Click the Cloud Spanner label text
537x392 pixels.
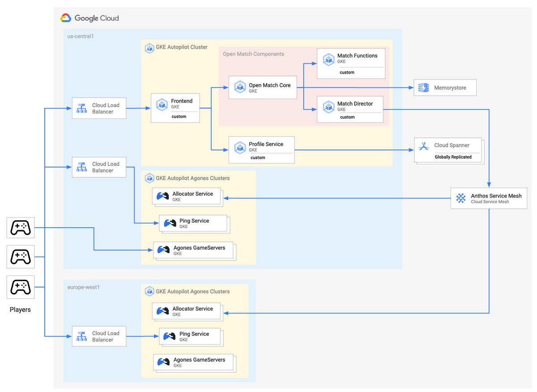[x=452, y=145]
